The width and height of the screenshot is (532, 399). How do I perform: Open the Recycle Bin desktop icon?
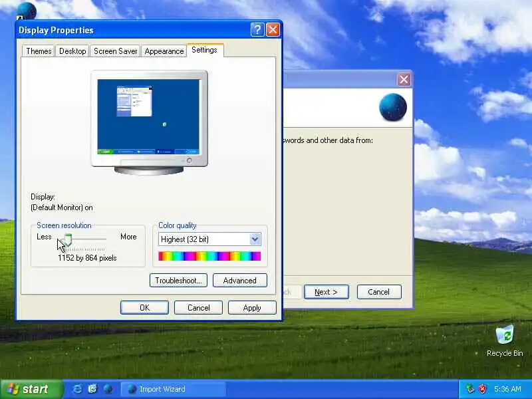point(505,340)
